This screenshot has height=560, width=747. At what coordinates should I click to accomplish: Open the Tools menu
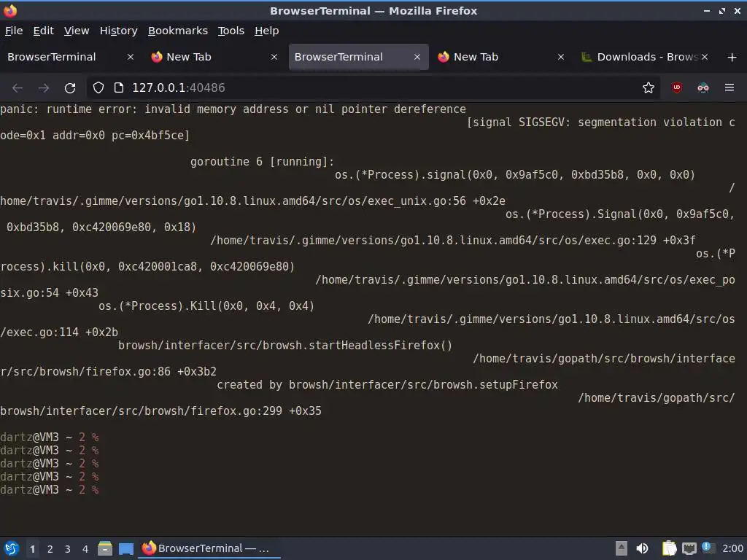point(231,31)
